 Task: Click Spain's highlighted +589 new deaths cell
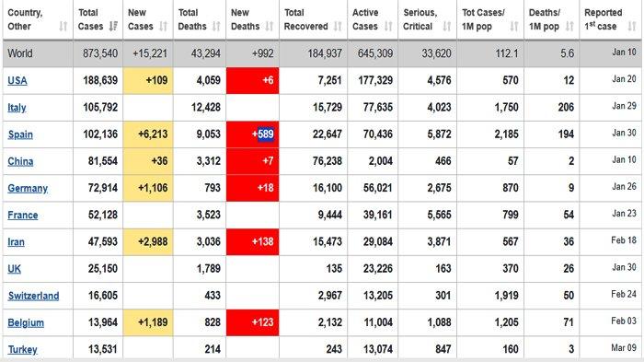[253, 134]
